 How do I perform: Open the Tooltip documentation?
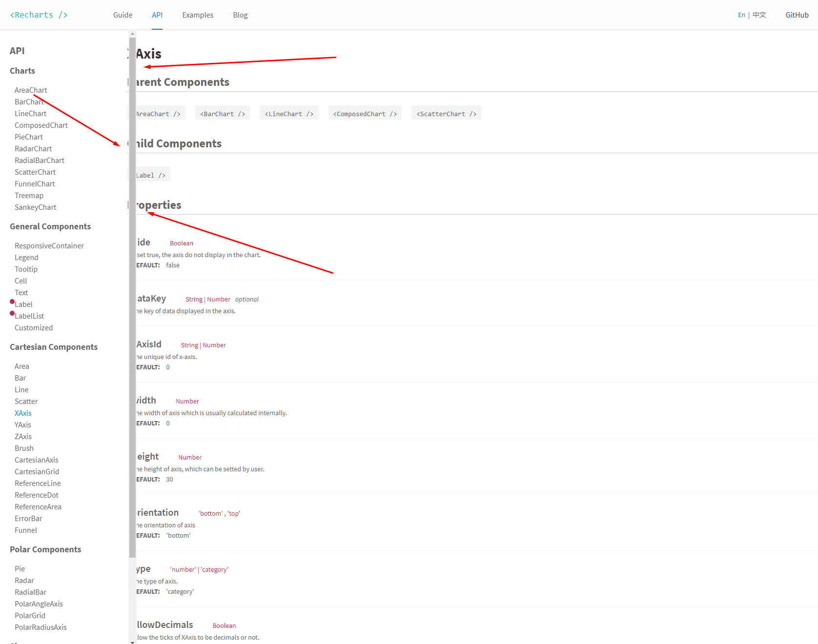(x=26, y=269)
